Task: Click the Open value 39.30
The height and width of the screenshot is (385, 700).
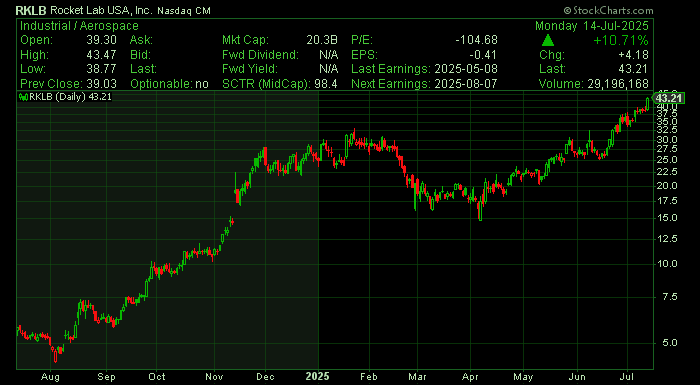Action: [102, 40]
